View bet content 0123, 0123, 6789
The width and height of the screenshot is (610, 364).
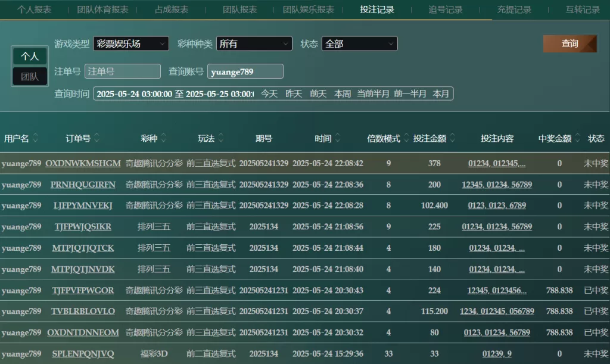pyautogui.click(x=497, y=206)
